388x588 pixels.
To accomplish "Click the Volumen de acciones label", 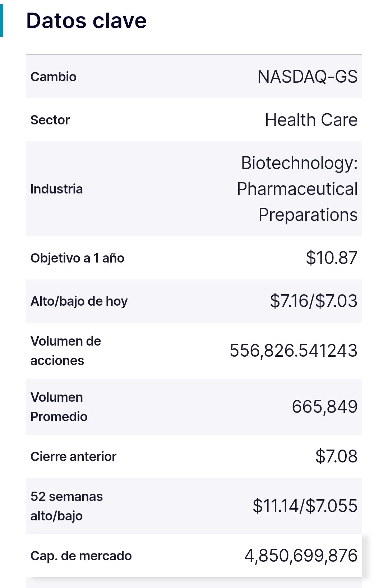I will pos(66,351).
